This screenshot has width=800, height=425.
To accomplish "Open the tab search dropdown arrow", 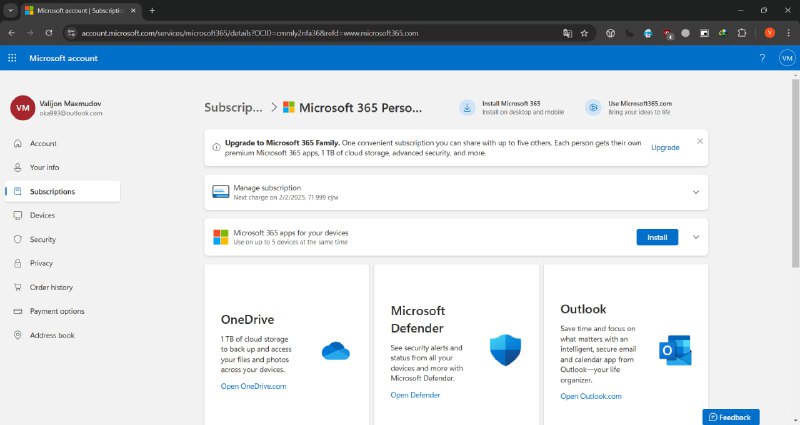I will click(10, 10).
